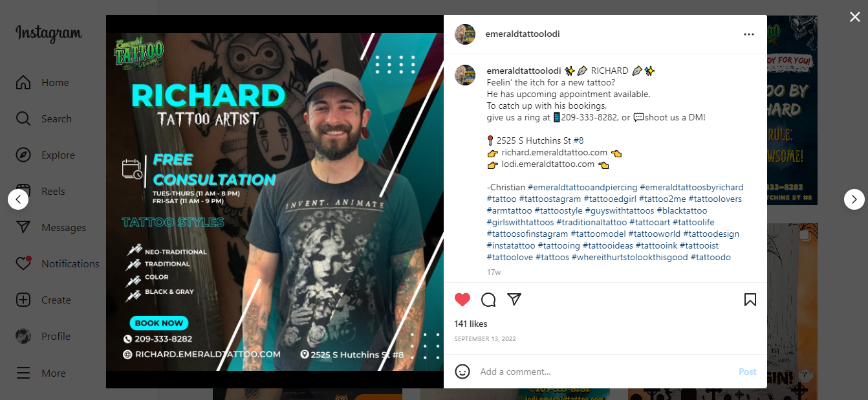Go to previous post arrow
The height and width of the screenshot is (400, 868).
tap(18, 199)
